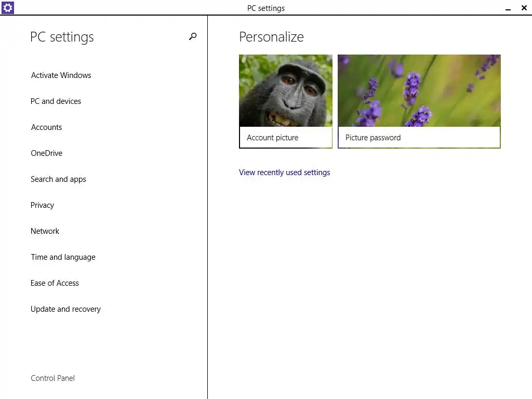Open the Control Panel link
532x399 pixels.
[52, 378]
